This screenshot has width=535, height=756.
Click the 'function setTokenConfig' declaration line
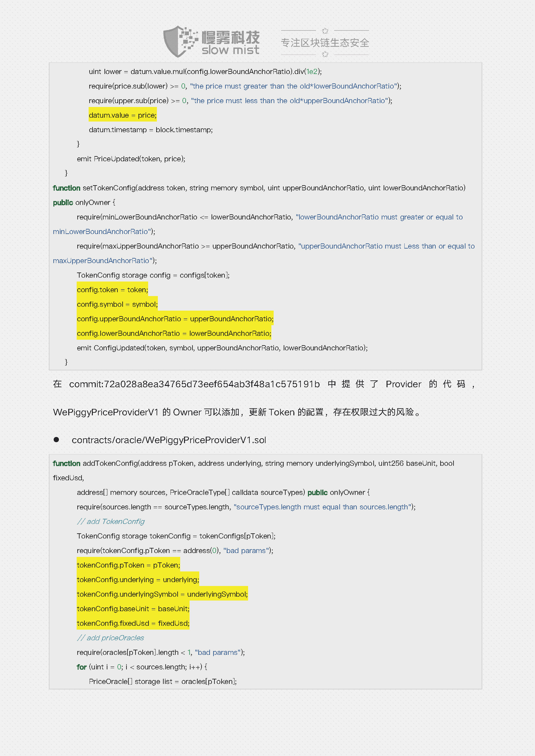(x=259, y=188)
